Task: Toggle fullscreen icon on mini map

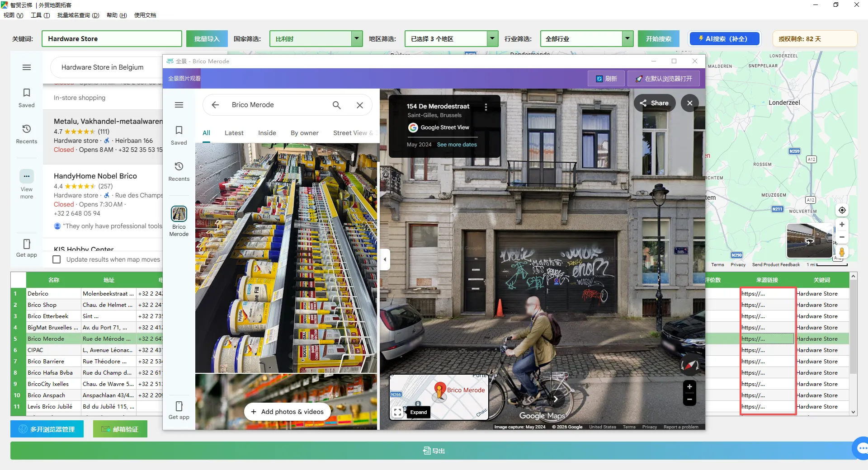Action: [x=397, y=412]
